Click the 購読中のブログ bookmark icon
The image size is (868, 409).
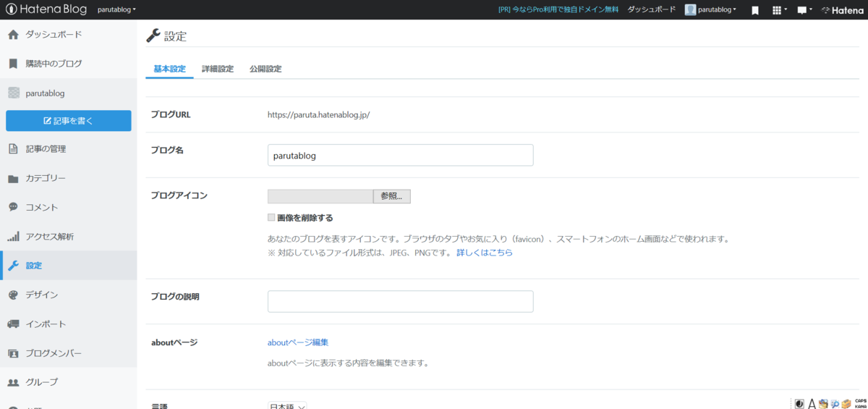pos(13,64)
